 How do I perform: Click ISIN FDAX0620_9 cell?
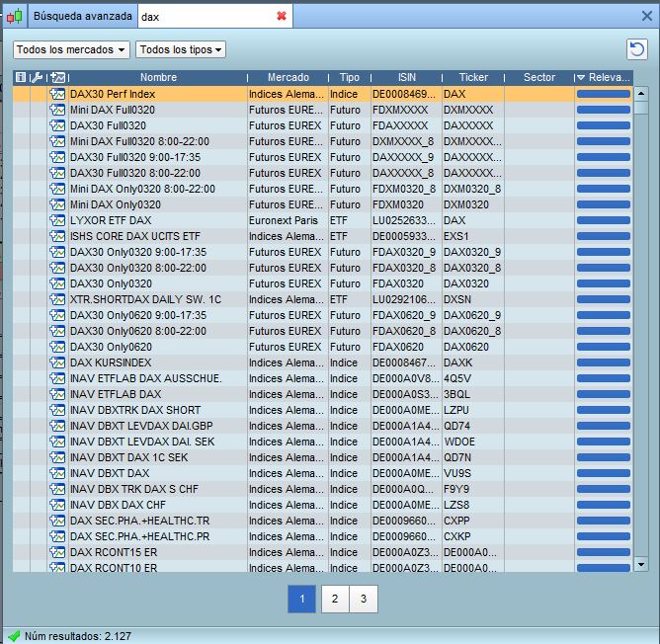(404, 315)
